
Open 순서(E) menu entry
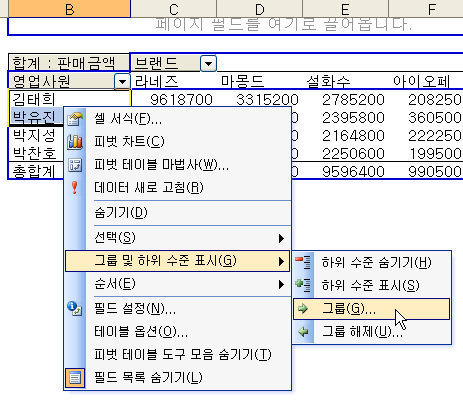coord(178,284)
